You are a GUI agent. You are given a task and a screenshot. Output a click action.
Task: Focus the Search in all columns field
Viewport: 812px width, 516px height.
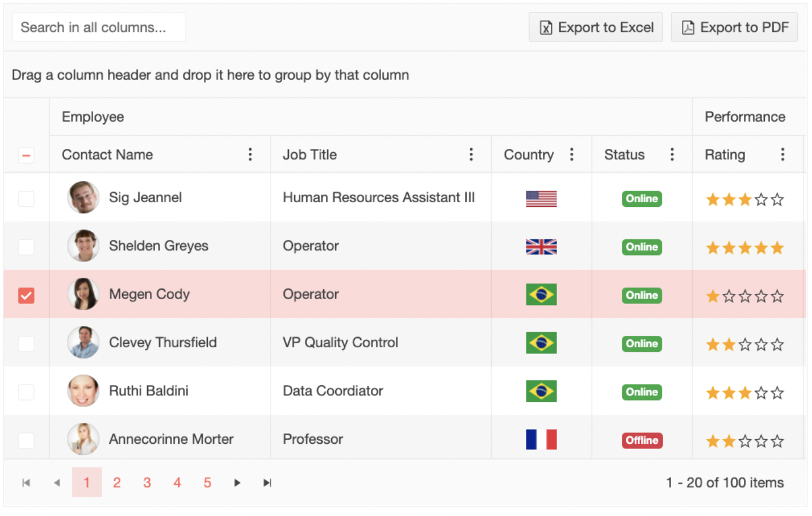pyautogui.click(x=99, y=27)
